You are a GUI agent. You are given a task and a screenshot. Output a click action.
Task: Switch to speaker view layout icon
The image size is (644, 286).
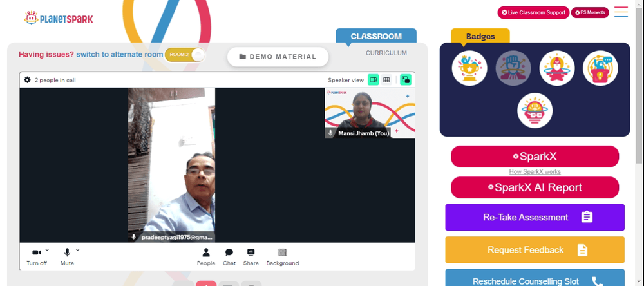tap(373, 80)
